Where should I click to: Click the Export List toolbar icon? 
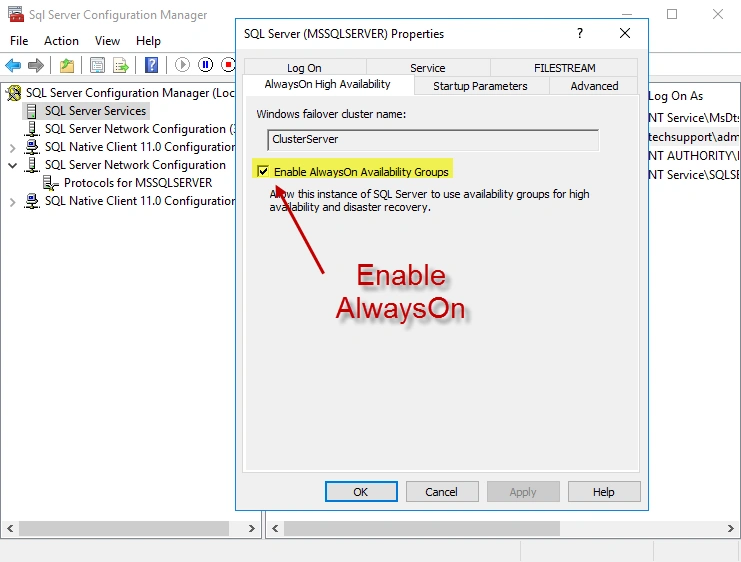tap(121, 65)
